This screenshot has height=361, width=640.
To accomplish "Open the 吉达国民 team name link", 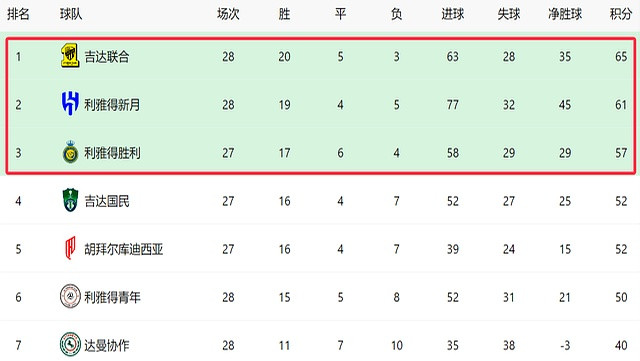I will pos(107,201).
